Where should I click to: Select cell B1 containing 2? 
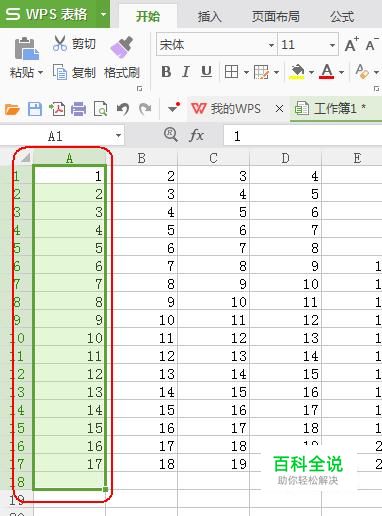142,176
